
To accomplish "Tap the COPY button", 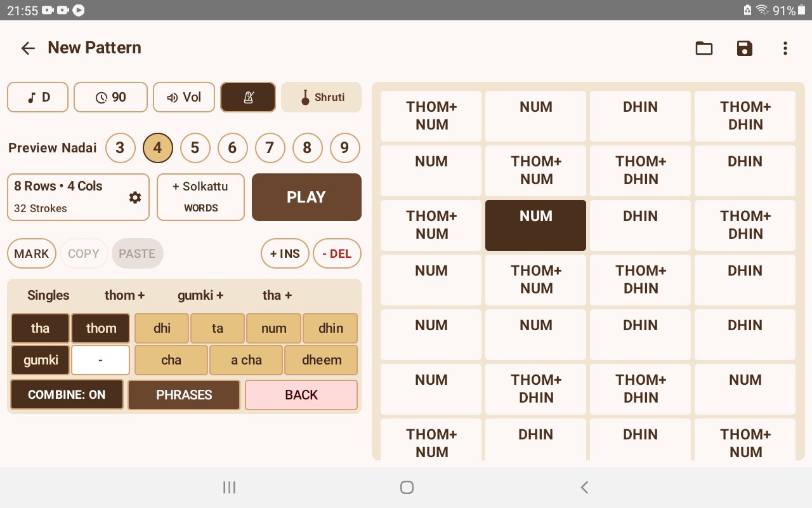I will (x=84, y=254).
